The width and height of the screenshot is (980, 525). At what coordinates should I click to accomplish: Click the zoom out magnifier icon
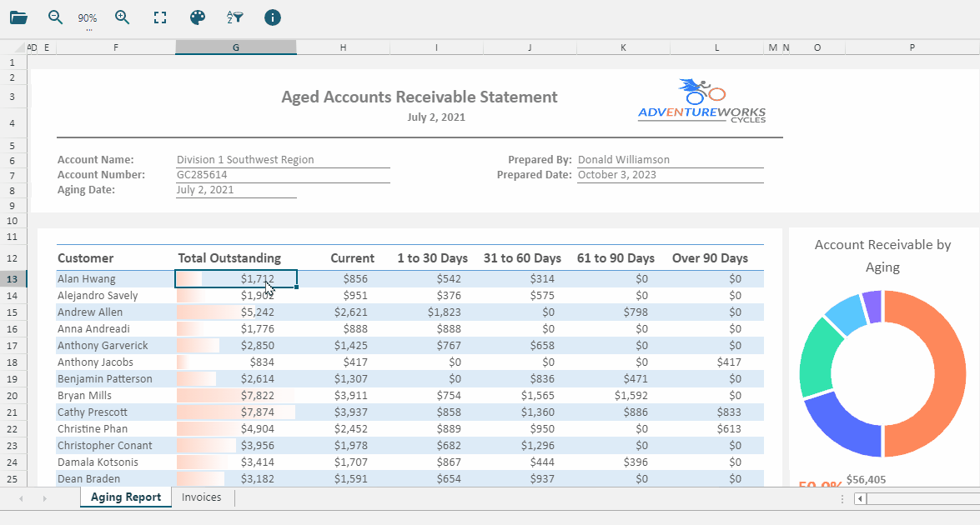(x=56, y=17)
